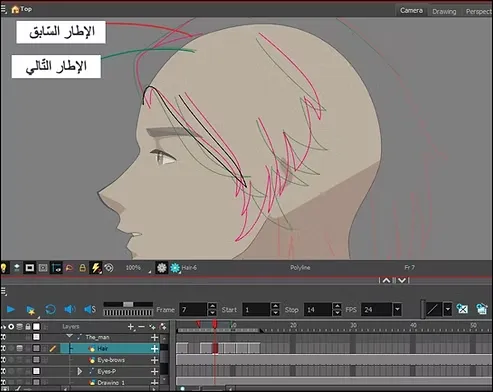The width and height of the screenshot is (493, 392).
Task: Click the Delete Layer minus in Layers header
Action: [x=141, y=327]
